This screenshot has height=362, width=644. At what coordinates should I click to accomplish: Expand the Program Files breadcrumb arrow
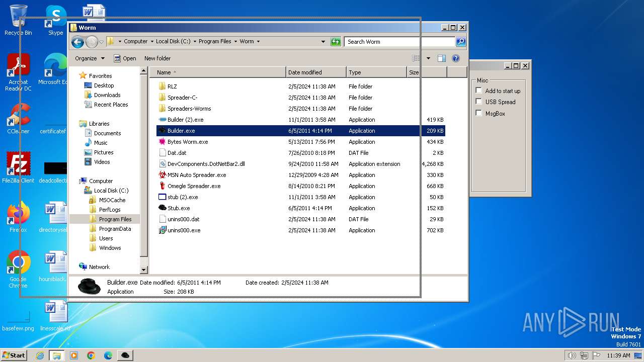click(x=235, y=42)
